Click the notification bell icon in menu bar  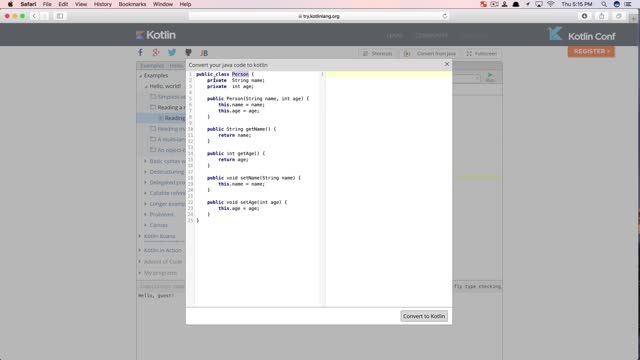pos(516,4)
